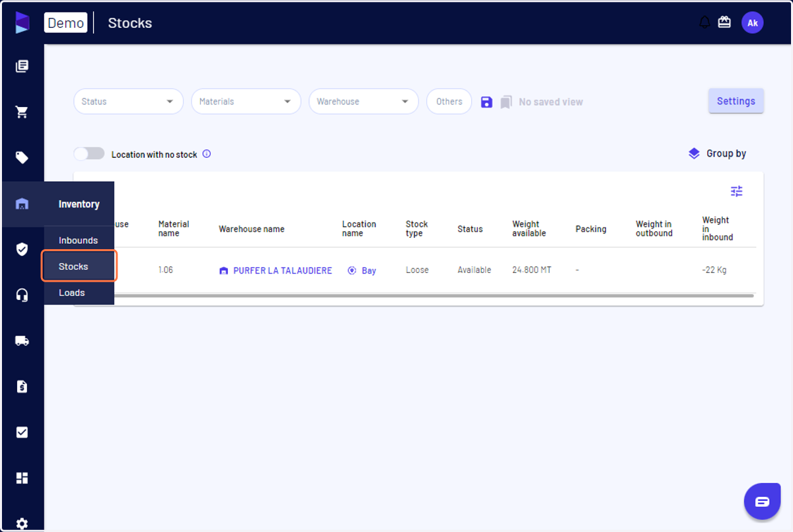Click the save view floppy disk icon
793x532 pixels.
(x=486, y=102)
